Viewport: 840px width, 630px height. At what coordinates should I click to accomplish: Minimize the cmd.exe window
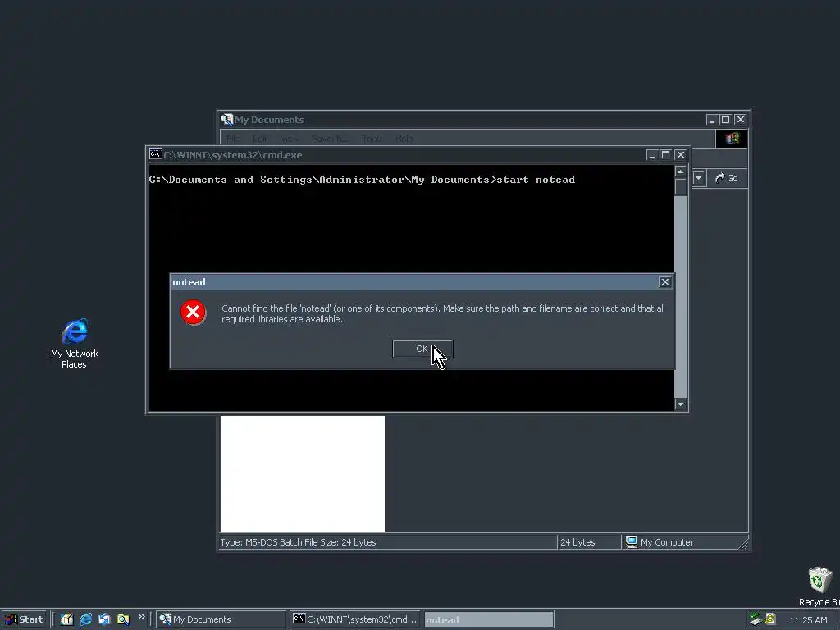651,155
